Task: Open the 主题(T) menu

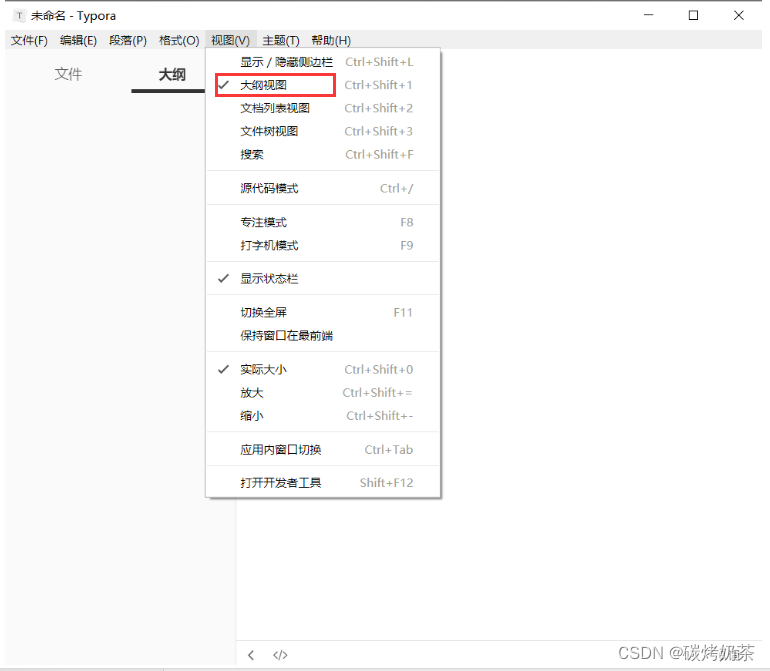Action: pos(280,40)
